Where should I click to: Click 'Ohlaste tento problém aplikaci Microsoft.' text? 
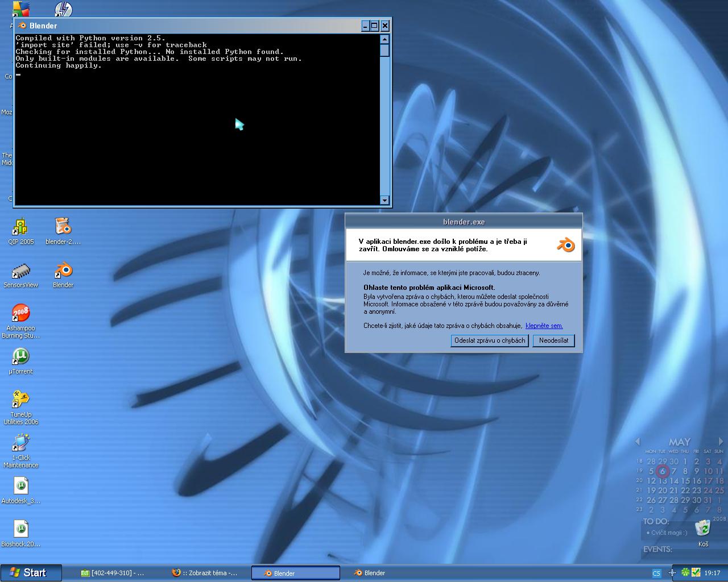point(429,288)
